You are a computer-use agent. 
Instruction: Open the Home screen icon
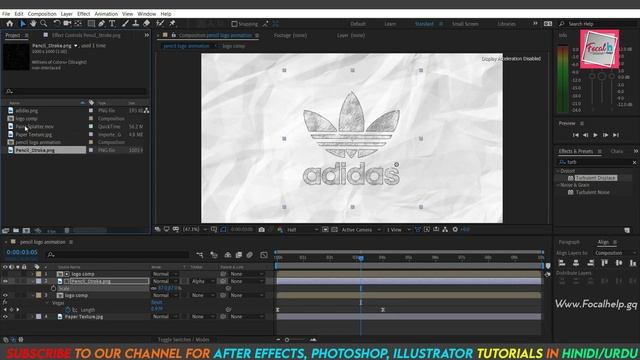click(9, 24)
